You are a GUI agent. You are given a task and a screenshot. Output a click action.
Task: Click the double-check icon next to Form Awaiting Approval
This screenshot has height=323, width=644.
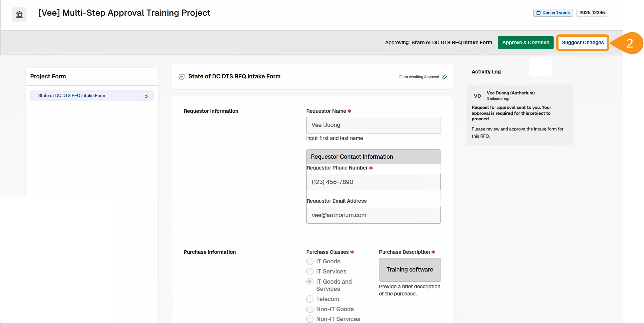click(x=444, y=77)
